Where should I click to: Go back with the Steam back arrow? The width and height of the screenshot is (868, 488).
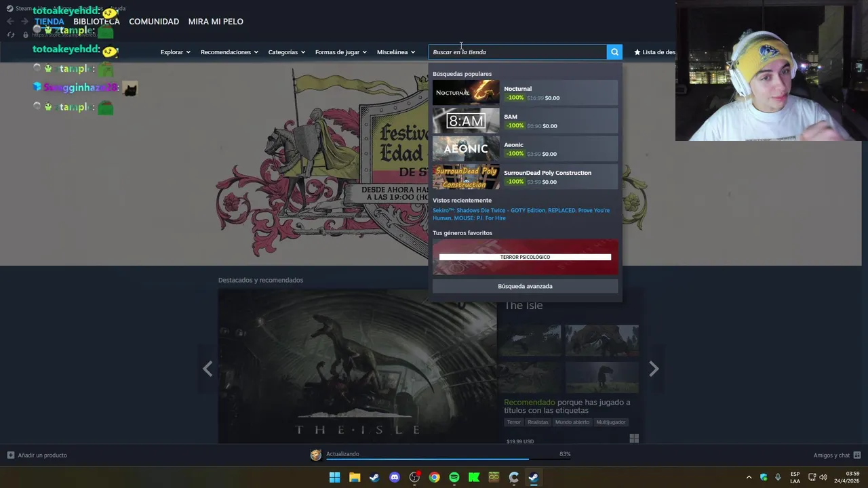coord(10,22)
